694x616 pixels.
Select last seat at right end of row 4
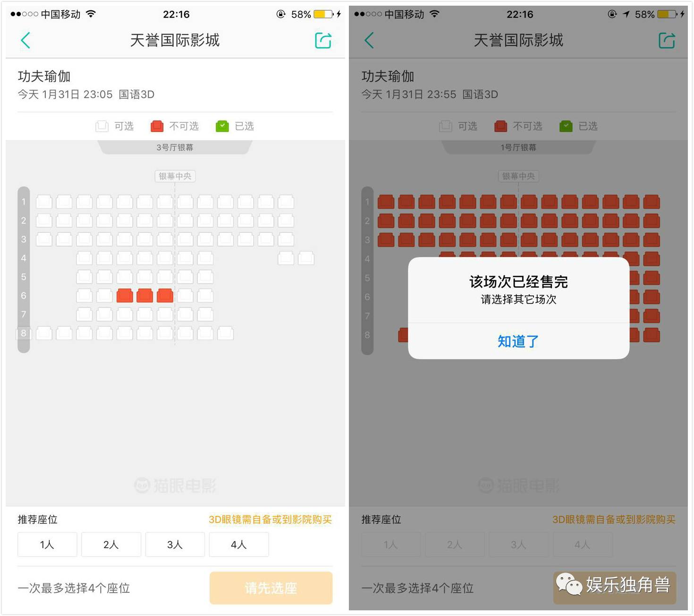click(x=306, y=258)
